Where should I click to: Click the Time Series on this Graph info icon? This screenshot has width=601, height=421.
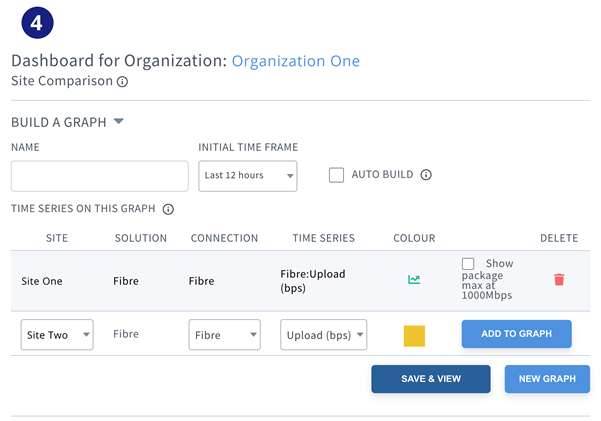coord(168,209)
